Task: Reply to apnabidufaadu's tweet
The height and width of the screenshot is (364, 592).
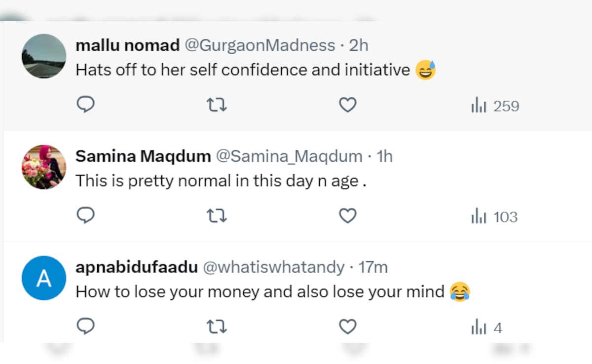Action: (x=86, y=327)
